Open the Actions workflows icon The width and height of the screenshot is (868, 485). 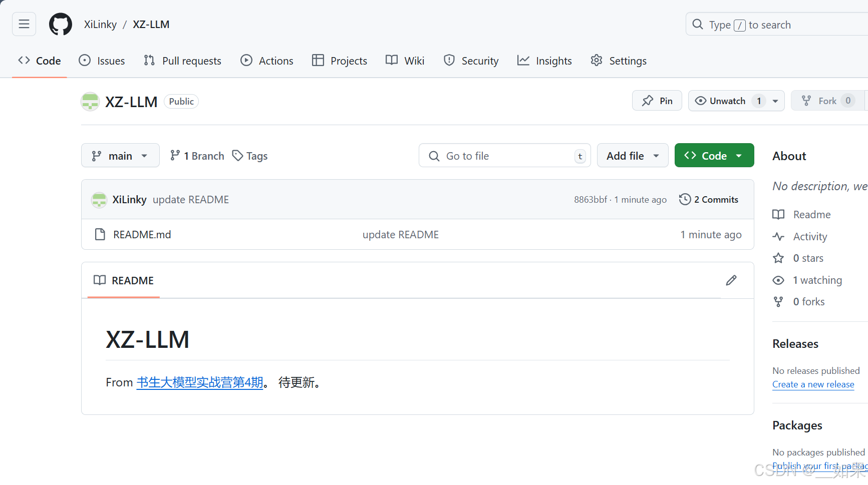pyautogui.click(x=246, y=60)
